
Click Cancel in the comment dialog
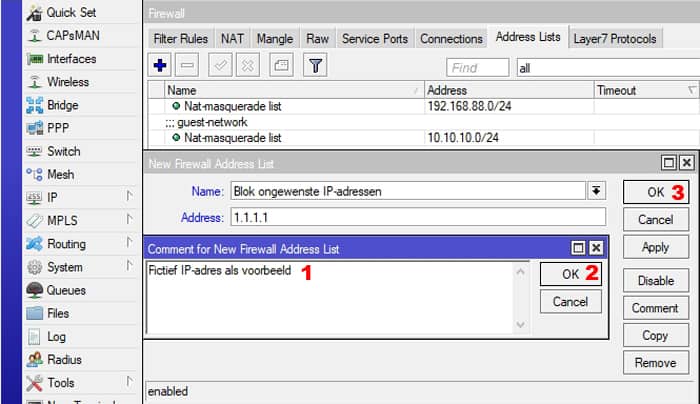(571, 302)
